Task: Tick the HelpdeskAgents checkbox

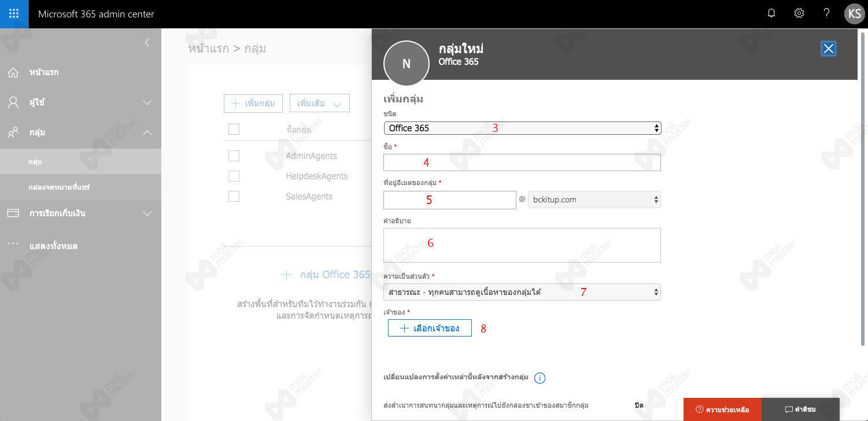Action: click(x=234, y=176)
